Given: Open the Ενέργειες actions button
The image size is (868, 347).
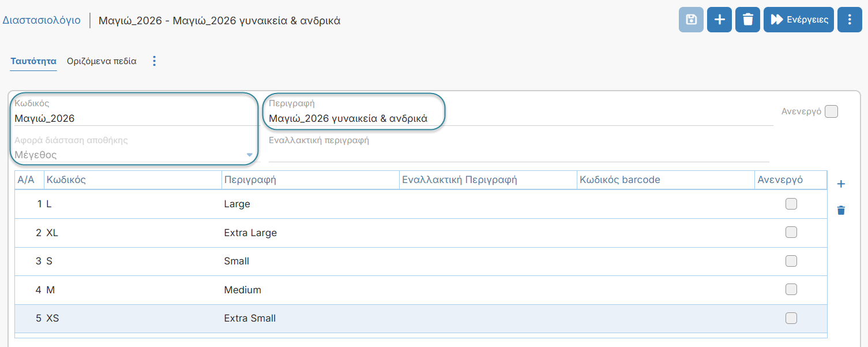Looking at the screenshot, I should click(x=799, y=20).
